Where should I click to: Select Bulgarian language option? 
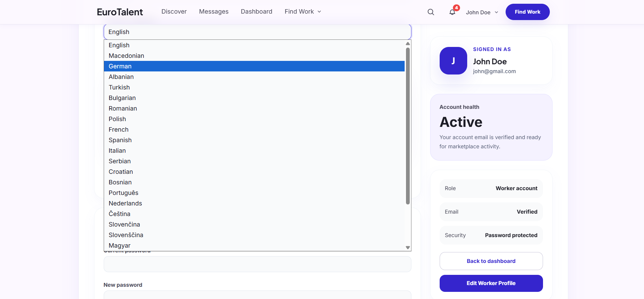pyautogui.click(x=254, y=98)
